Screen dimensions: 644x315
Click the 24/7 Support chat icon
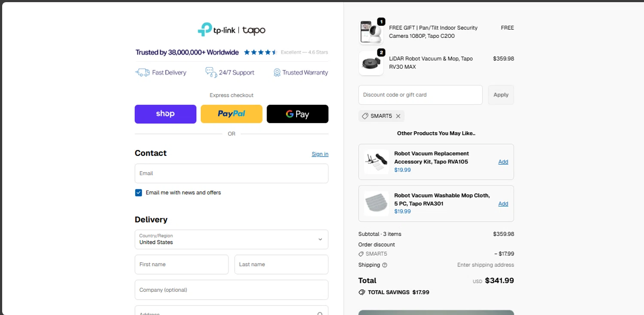211,72
